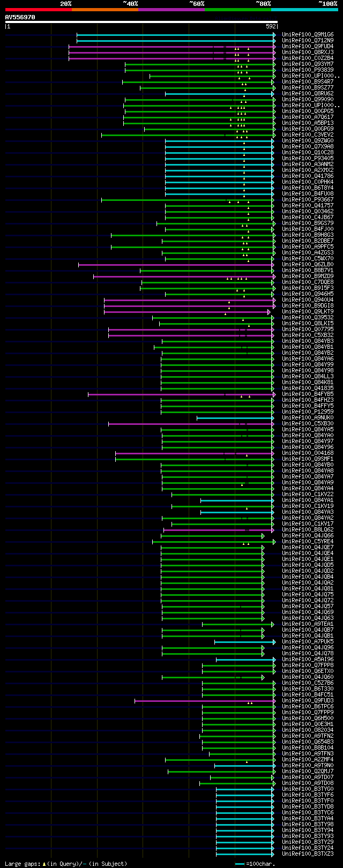
Task: Select UniRef100_Q4JQE7 label
Action: (308, 548)
